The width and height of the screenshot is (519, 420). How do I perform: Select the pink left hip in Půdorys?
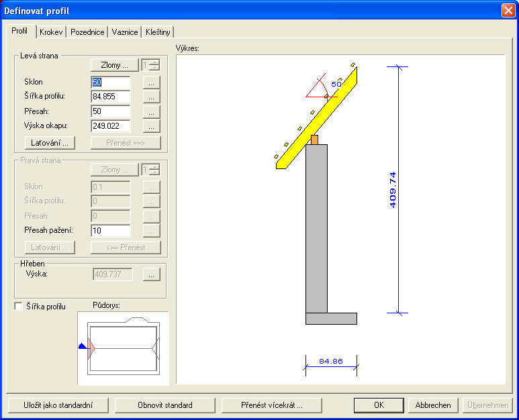tap(91, 348)
